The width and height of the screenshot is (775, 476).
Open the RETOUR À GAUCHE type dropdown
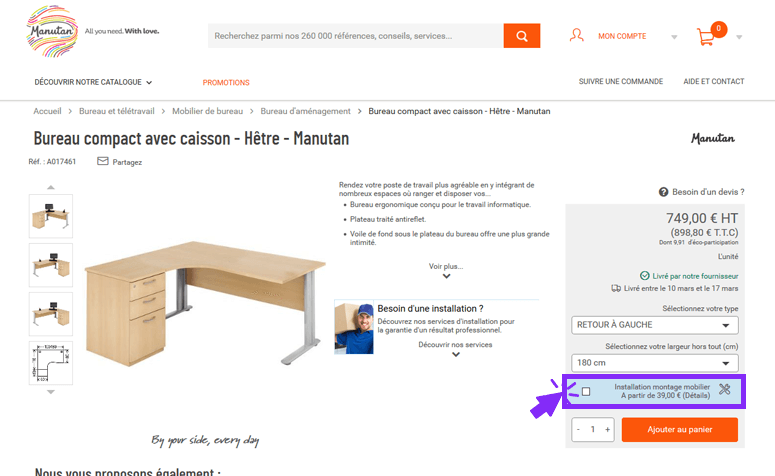(x=654, y=325)
